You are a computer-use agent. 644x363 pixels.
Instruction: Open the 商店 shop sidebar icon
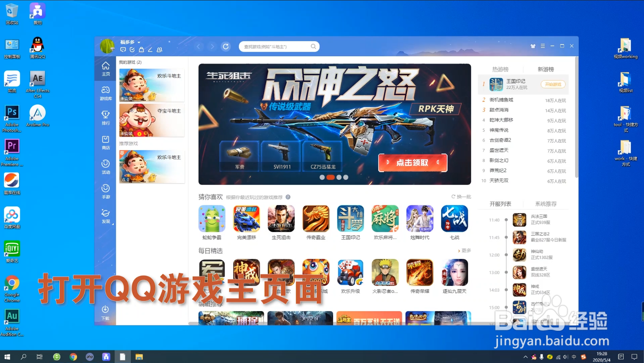click(106, 142)
